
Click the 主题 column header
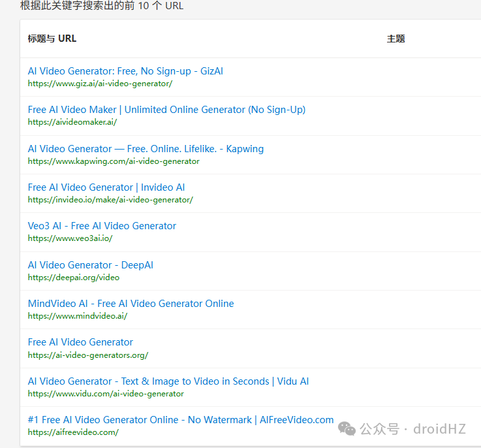click(x=396, y=39)
